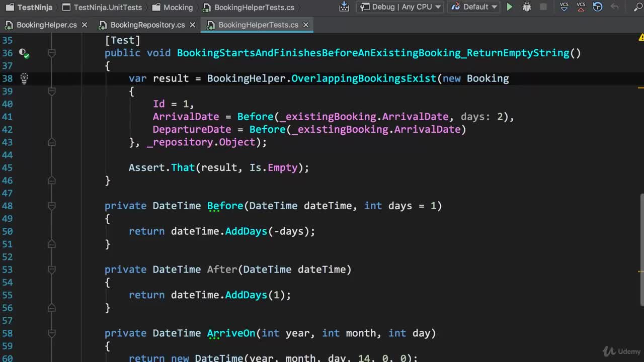Click the "month" parameter on line 58
Screen dimensions: 644x362
pos(361,333)
